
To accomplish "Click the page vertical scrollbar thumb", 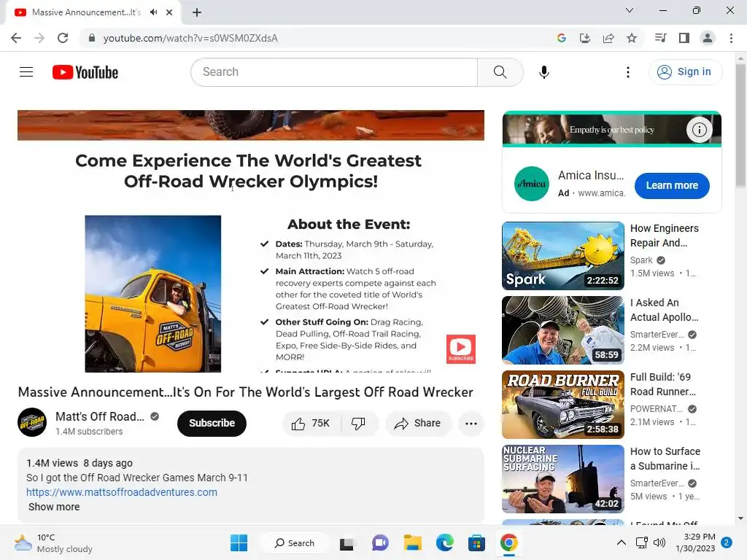I will 740,125.
